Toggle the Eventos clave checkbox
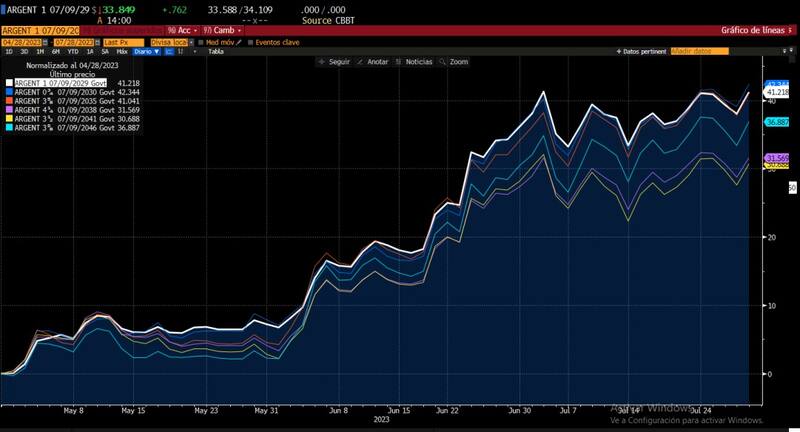The image size is (800, 432). 250,42
